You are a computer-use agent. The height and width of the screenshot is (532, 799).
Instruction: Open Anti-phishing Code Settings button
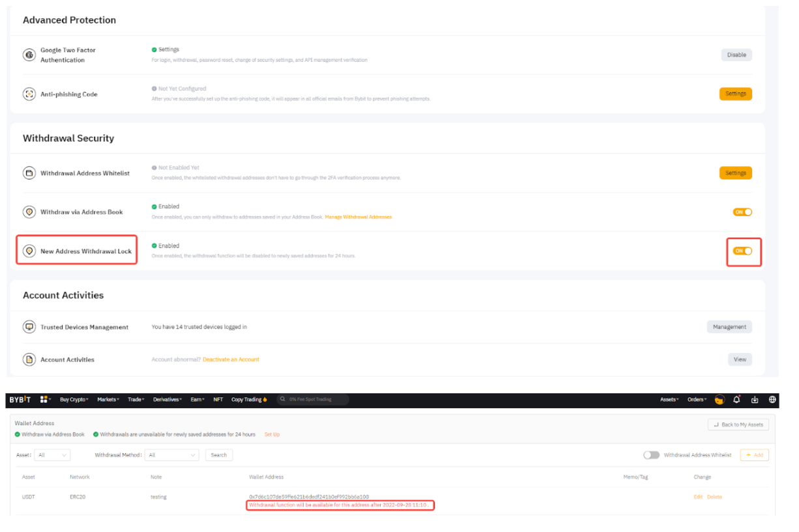pyautogui.click(x=736, y=94)
